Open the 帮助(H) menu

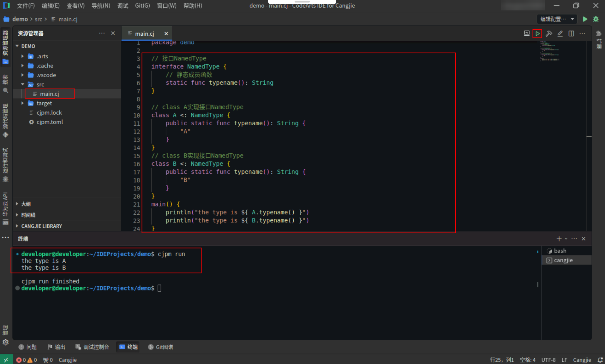tap(193, 6)
